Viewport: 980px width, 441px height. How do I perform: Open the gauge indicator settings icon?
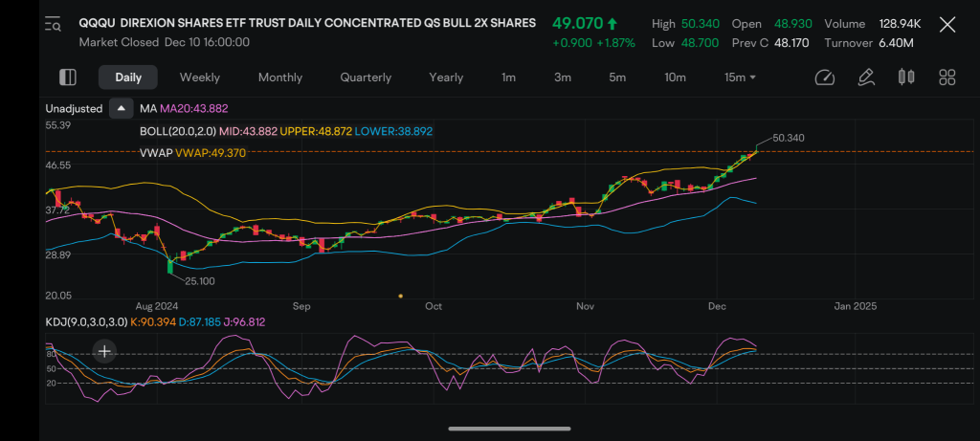pyautogui.click(x=825, y=77)
